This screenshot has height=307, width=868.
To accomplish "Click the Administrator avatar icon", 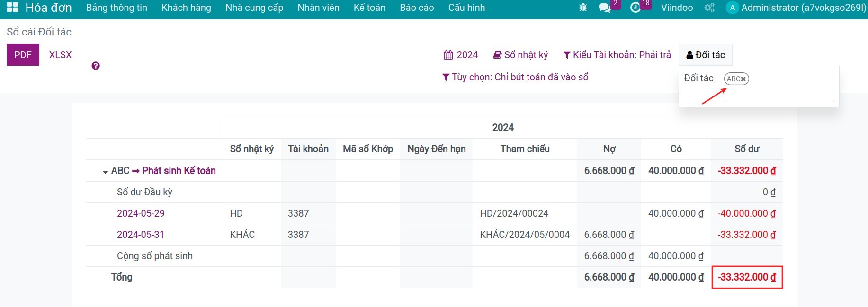I will click(x=732, y=8).
